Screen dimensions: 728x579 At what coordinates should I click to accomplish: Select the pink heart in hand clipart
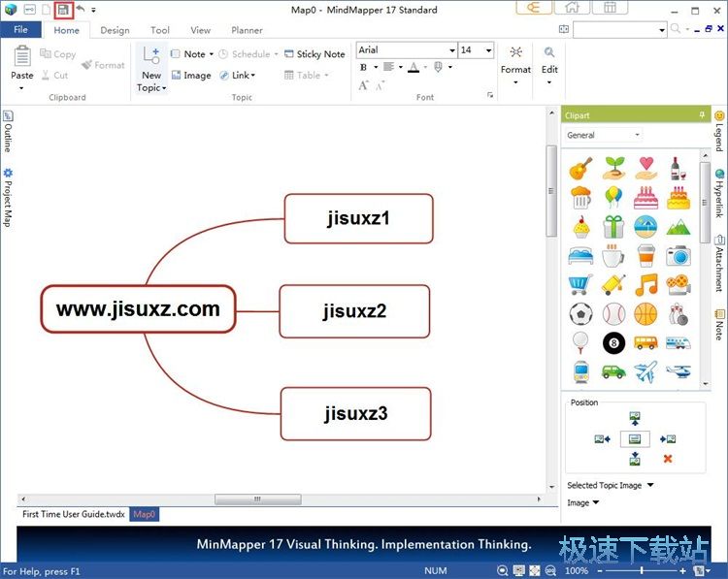click(645, 168)
